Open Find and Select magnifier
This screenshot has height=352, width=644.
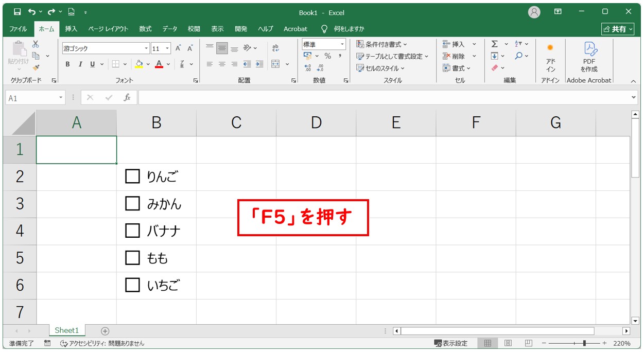tap(518, 56)
